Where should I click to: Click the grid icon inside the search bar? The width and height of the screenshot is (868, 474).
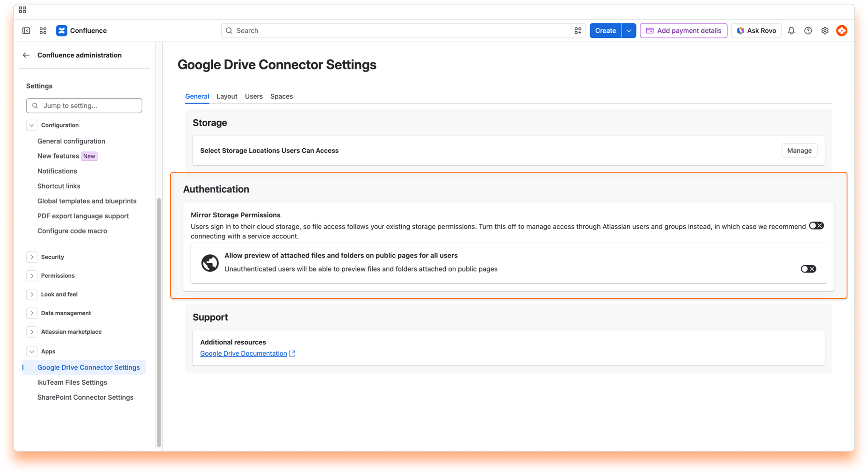coord(578,30)
